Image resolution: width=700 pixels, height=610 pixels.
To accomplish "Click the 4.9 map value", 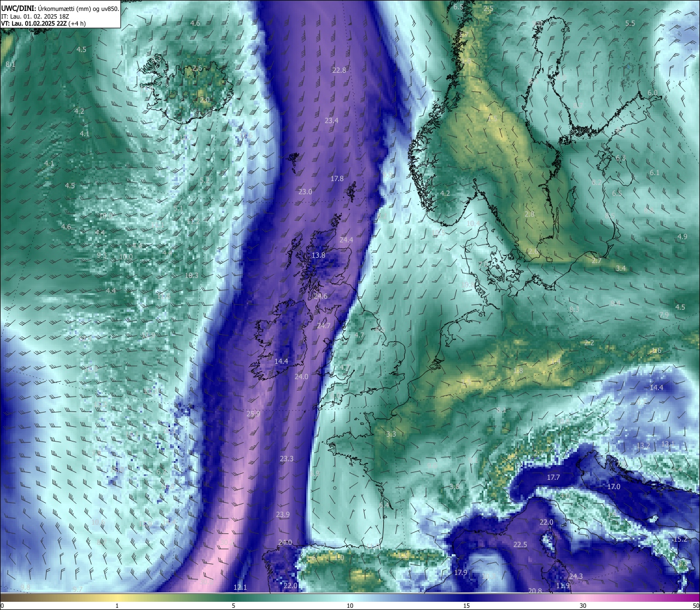I will 682,236.
